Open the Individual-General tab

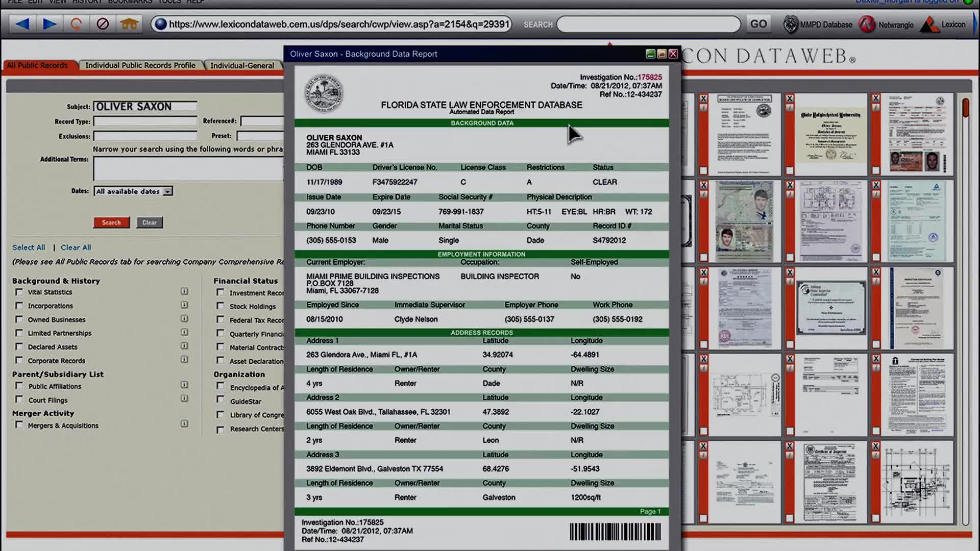point(242,65)
